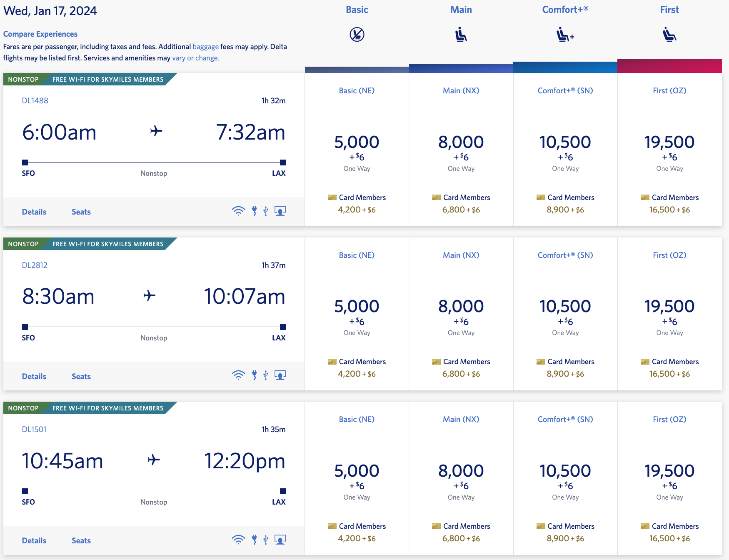Image resolution: width=729 pixels, height=560 pixels.
Task: Expand Details for flight DL1488
Action: pyautogui.click(x=34, y=211)
